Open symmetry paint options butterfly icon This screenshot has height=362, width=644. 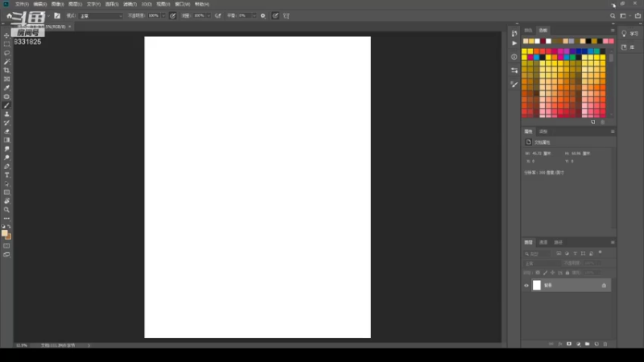tap(287, 15)
